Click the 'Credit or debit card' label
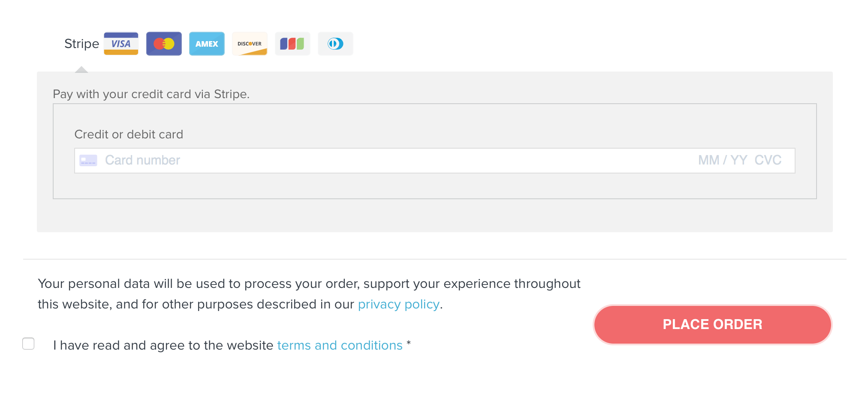 129,135
